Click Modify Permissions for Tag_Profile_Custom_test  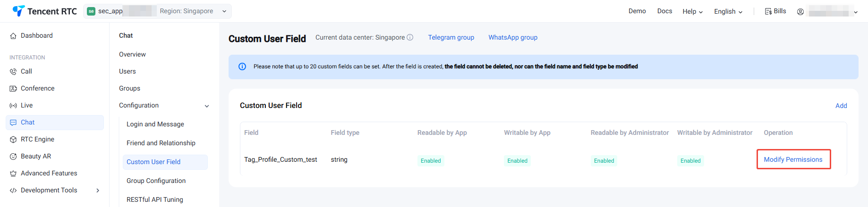[x=793, y=159]
